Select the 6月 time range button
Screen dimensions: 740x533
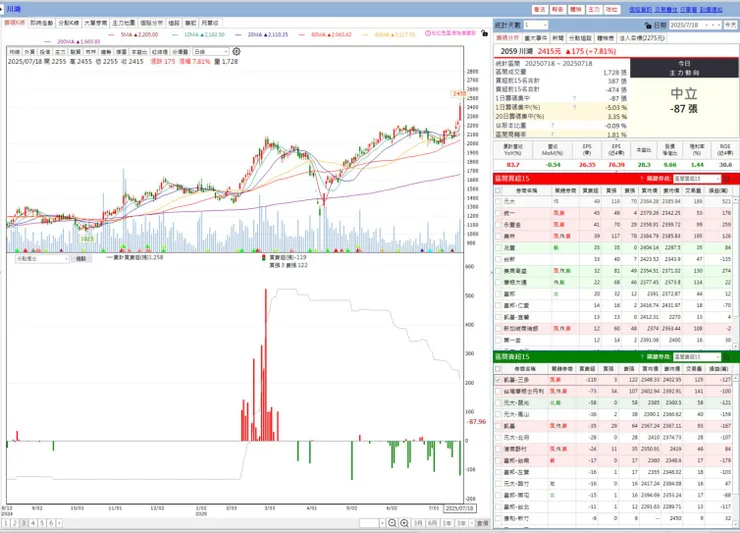click(432, 523)
